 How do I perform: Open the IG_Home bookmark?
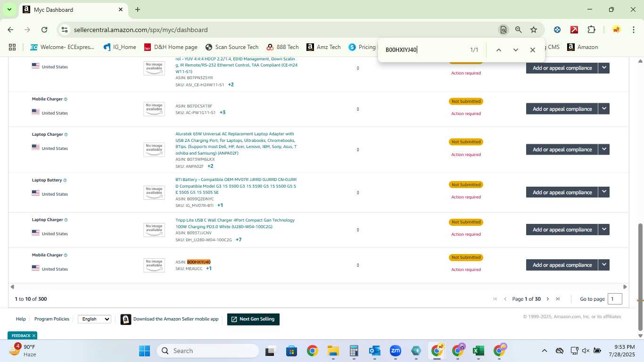120,47
